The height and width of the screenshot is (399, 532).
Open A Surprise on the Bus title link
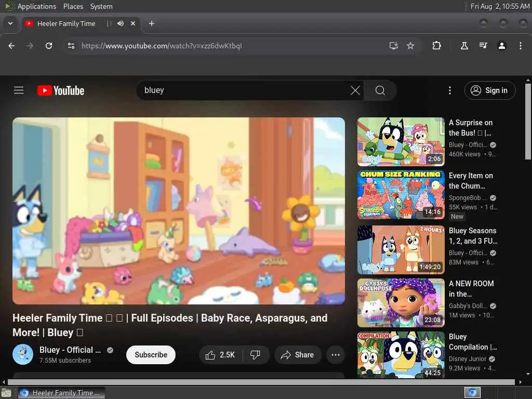471,128
